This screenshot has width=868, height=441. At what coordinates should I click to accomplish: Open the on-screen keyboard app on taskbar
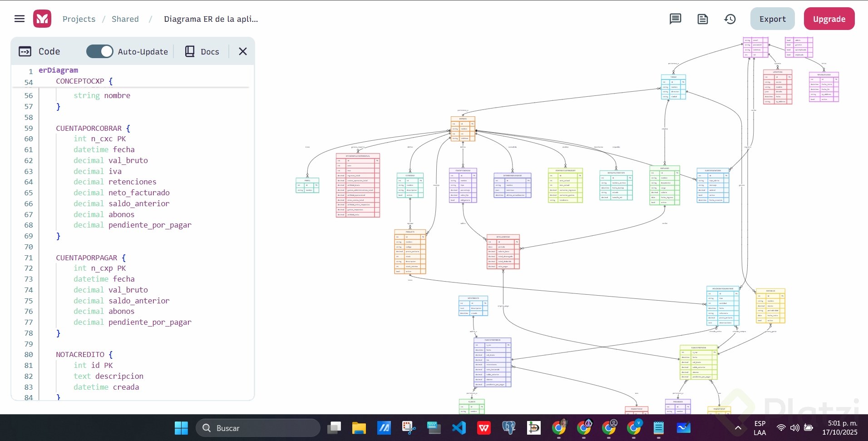(434, 428)
